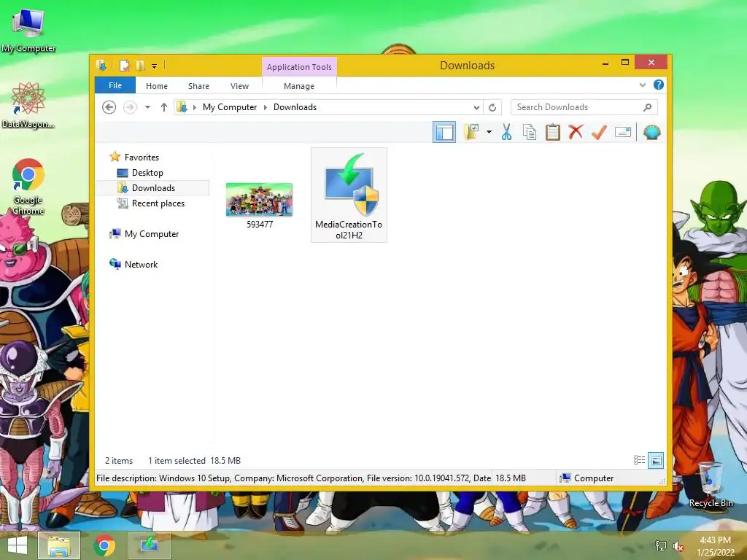Open the Help question mark icon

pos(659,85)
